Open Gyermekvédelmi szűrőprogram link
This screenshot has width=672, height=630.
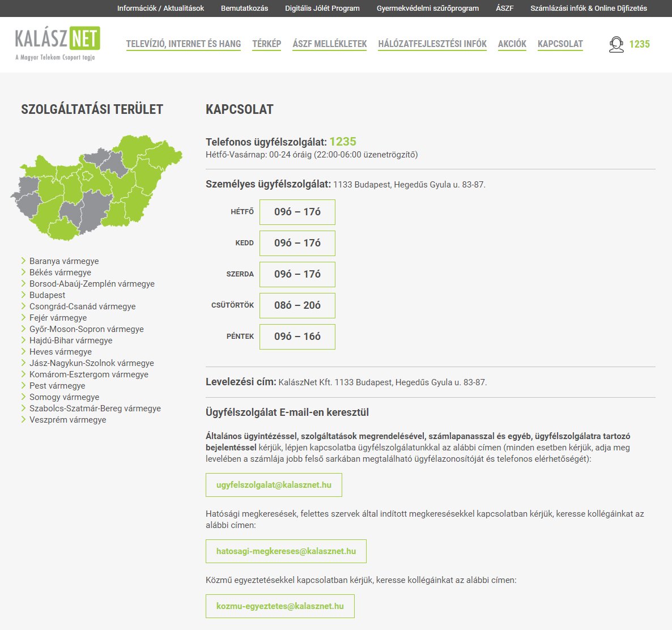[x=428, y=8]
